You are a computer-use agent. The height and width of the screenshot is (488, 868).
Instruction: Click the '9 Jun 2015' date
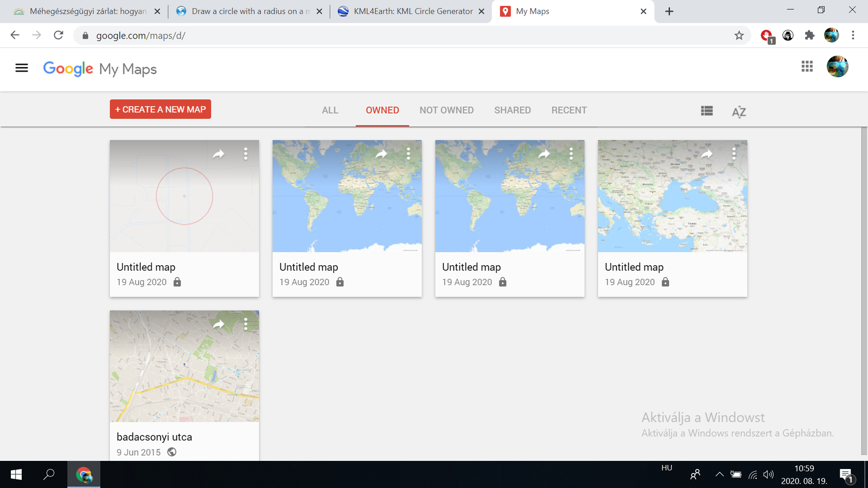pyautogui.click(x=139, y=452)
